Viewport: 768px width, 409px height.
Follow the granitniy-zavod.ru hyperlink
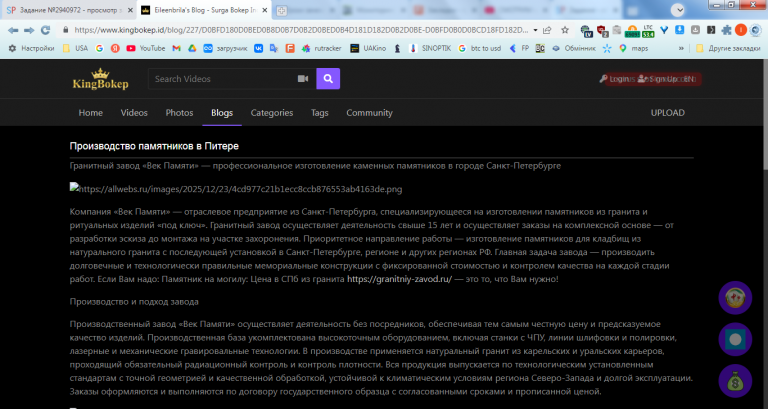[x=400, y=279]
